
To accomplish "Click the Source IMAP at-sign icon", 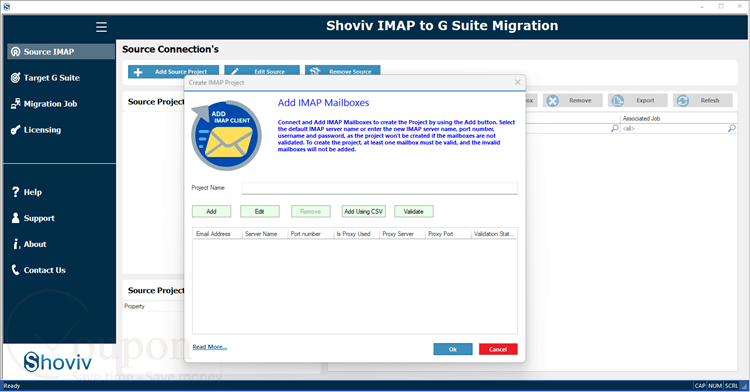I will (15, 52).
